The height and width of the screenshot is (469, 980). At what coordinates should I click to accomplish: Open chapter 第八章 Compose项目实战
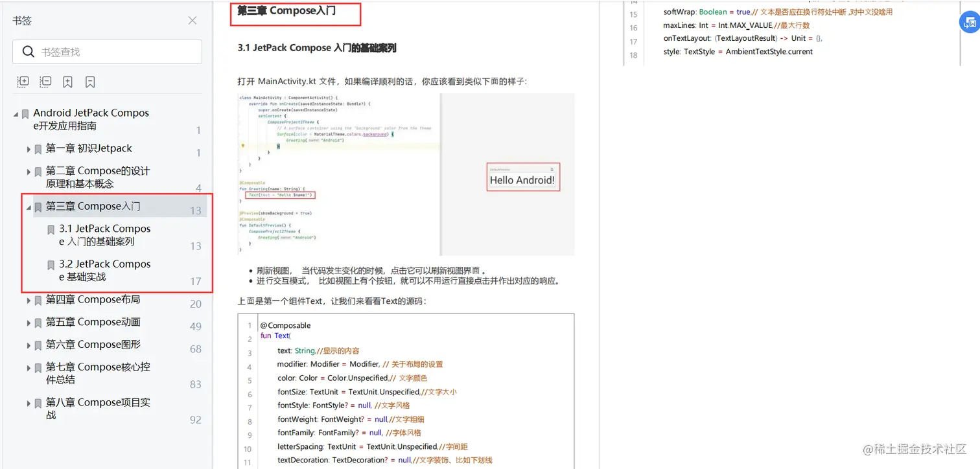click(x=97, y=408)
